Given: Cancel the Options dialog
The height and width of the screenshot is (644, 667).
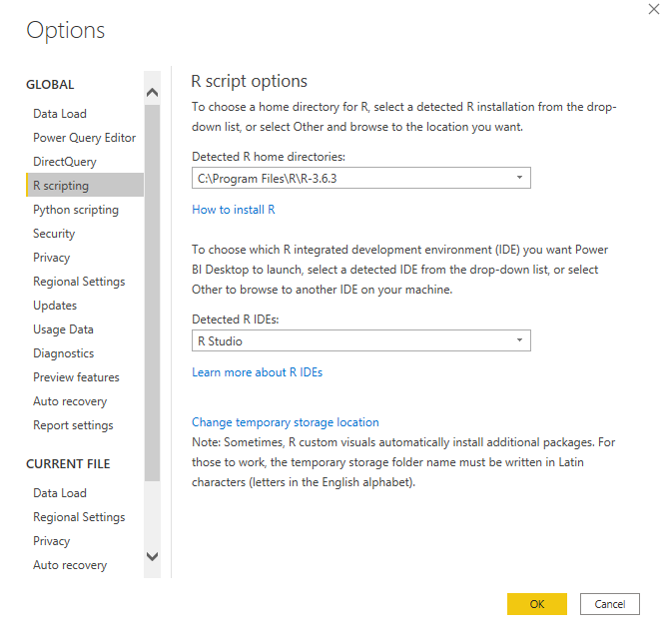Looking at the screenshot, I should coord(609,604).
